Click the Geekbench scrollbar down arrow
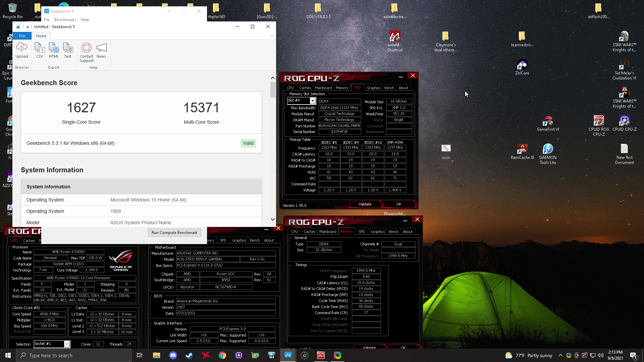The width and height of the screenshot is (644, 362). point(273,220)
